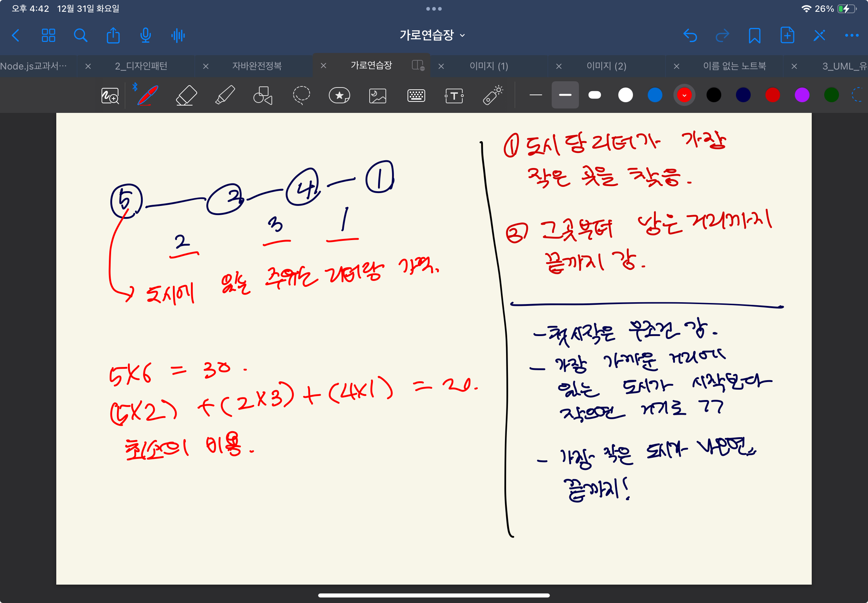Toggle read-only mode pen-crossed icon
The image size is (868, 603).
819,36
